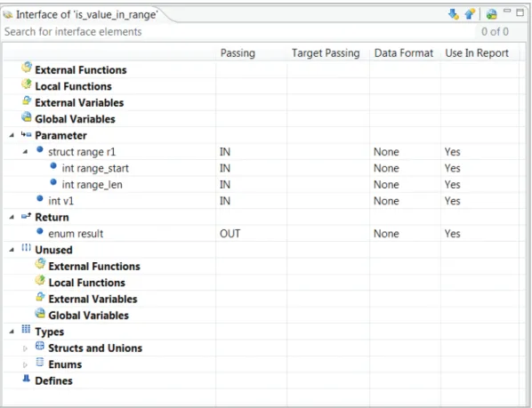Click the down arrow toolbar icon

[x=454, y=14]
